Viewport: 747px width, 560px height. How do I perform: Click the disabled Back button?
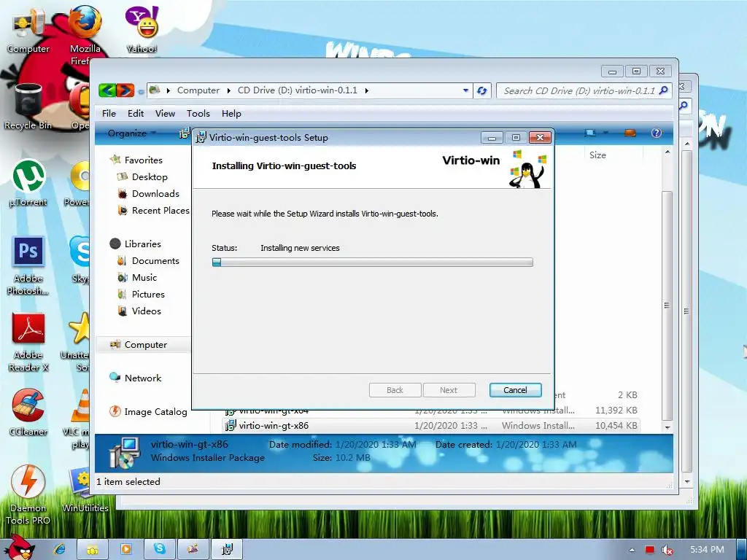click(395, 390)
